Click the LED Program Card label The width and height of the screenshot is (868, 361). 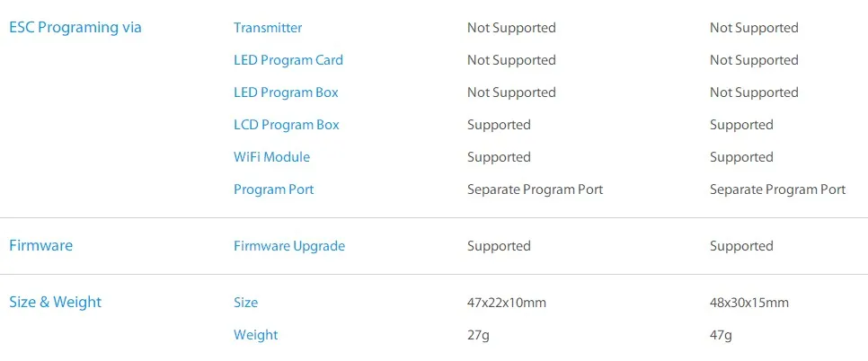288,60
